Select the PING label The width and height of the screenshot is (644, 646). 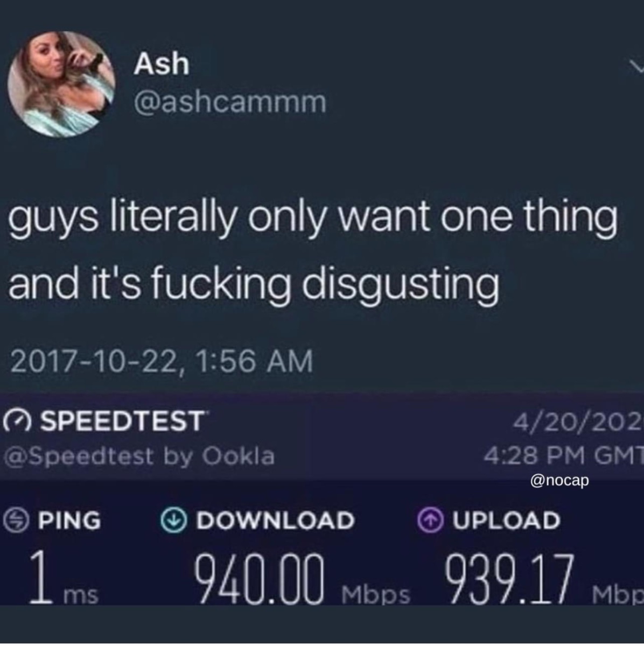tap(69, 521)
